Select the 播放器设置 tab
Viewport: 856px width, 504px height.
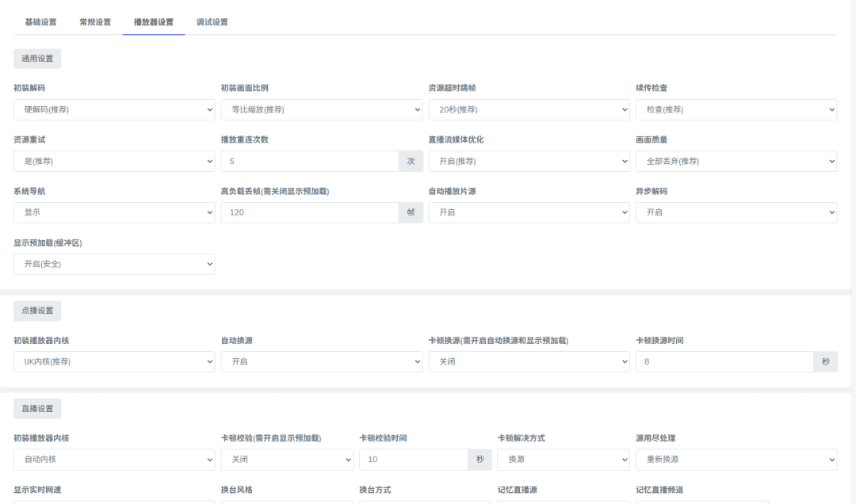point(154,22)
